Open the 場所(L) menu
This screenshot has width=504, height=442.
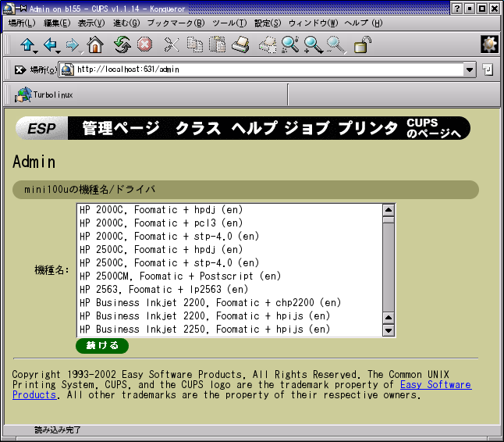click(x=22, y=23)
